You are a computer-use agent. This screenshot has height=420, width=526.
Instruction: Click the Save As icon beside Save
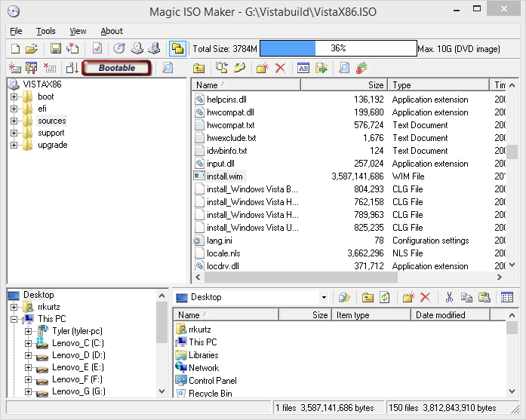[x=72, y=48]
